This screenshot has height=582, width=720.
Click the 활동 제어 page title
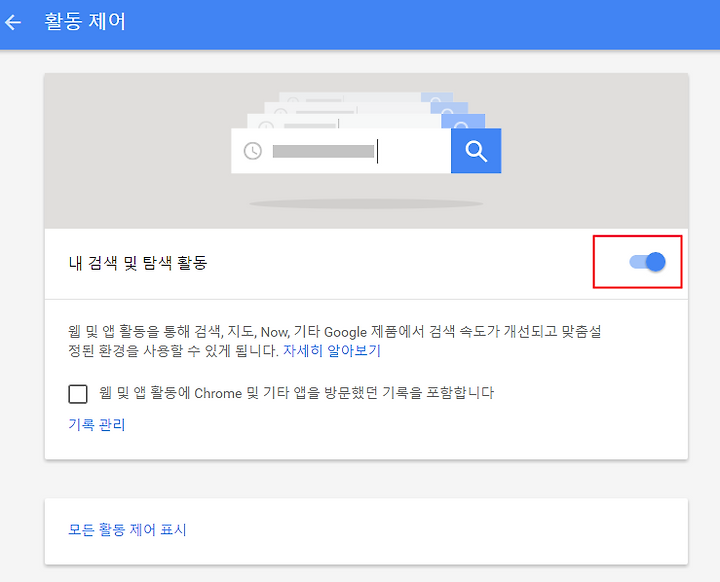point(85,22)
